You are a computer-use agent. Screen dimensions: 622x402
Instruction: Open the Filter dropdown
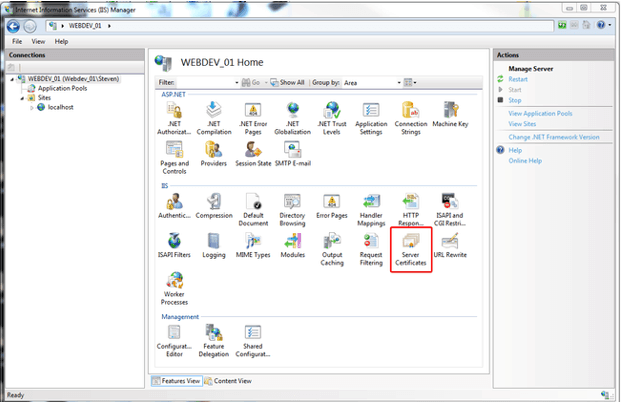pos(236,83)
